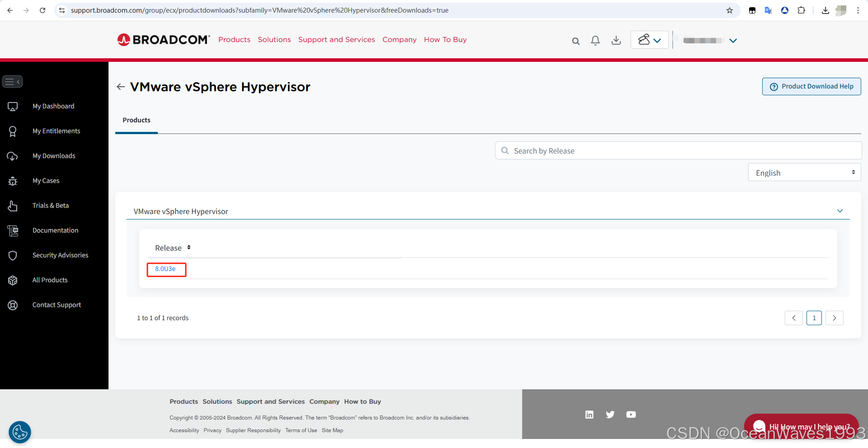The height and width of the screenshot is (448, 868).
Task: Open the Products top navigation menu
Action: (x=234, y=40)
